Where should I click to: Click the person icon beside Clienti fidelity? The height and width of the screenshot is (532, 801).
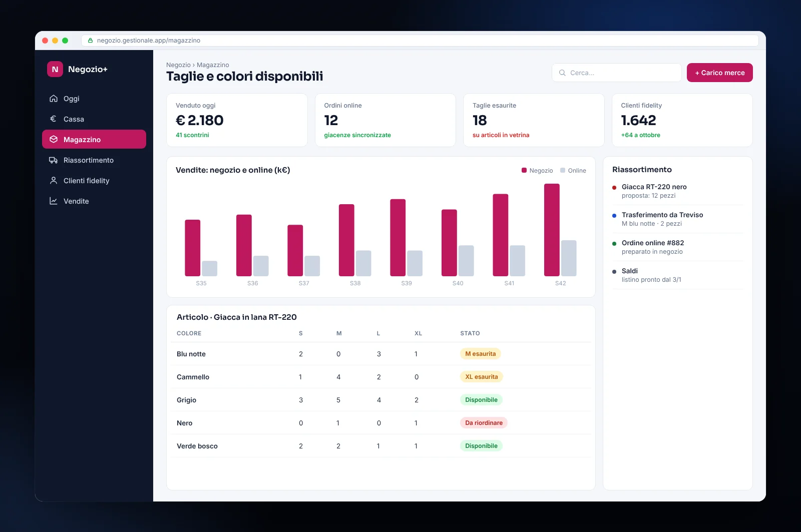click(x=54, y=181)
